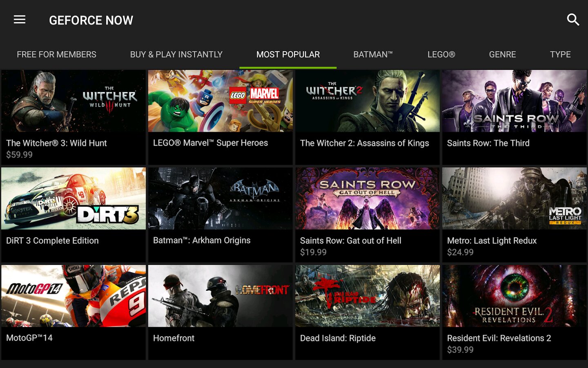Select the Most Popular tab
The width and height of the screenshot is (588, 368).
[288, 54]
